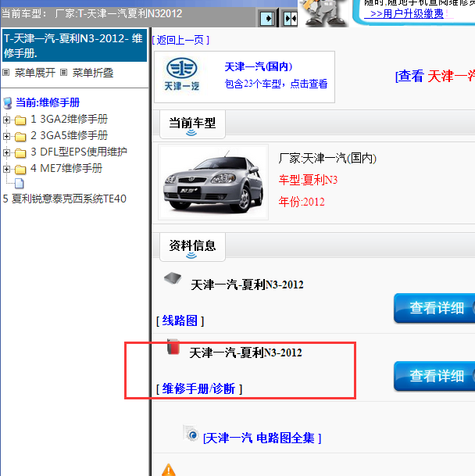The width and height of the screenshot is (475, 476).
Task: Click folder icon of 4 ME7维修手册
Action: pos(20,169)
